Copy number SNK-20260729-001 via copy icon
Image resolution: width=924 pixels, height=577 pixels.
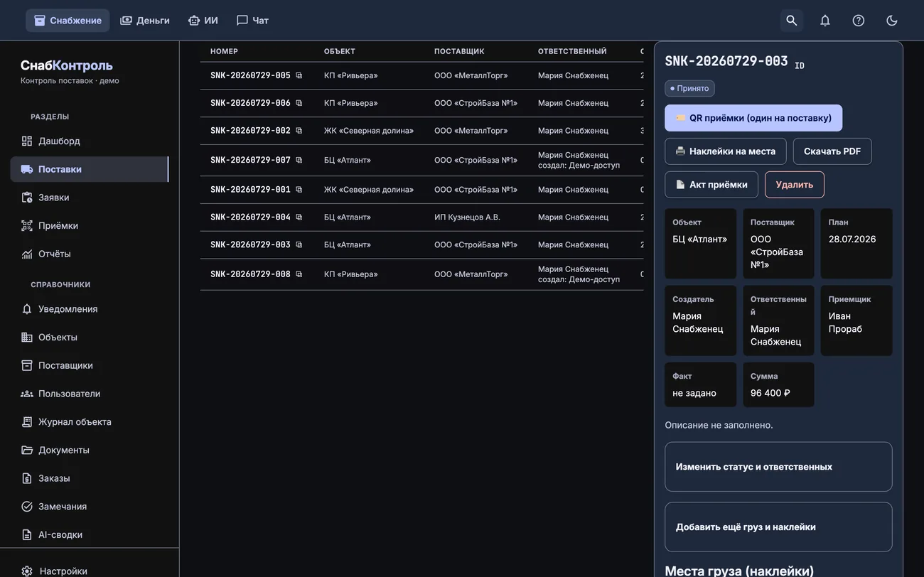pyautogui.click(x=299, y=190)
